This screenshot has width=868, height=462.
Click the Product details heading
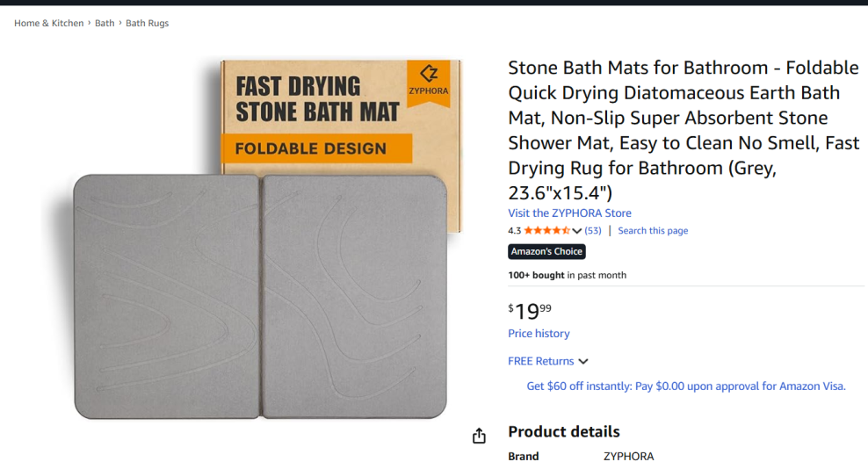(x=564, y=431)
